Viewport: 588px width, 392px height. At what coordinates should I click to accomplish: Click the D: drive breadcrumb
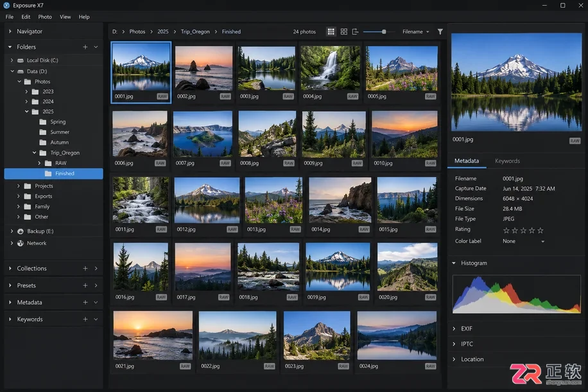pos(115,32)
